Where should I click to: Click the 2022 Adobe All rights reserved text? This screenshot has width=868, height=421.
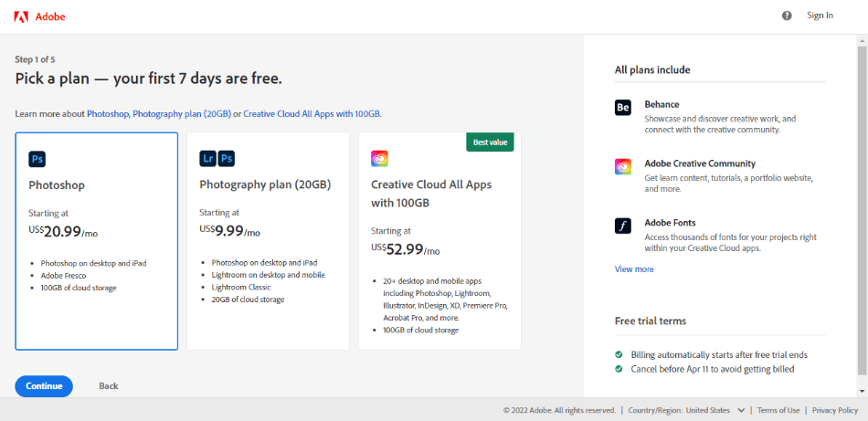click(560, 410)
